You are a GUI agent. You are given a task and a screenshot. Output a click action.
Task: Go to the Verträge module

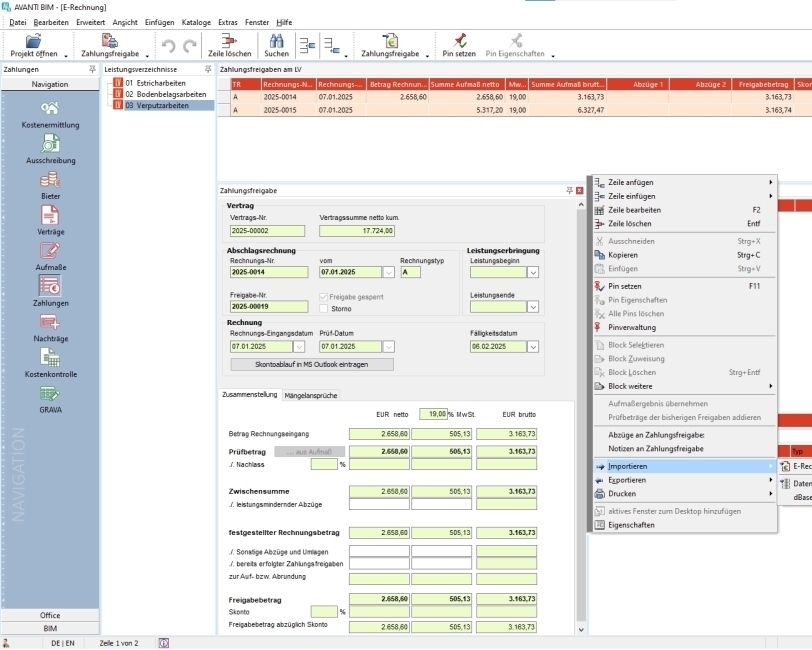[49, 215]
